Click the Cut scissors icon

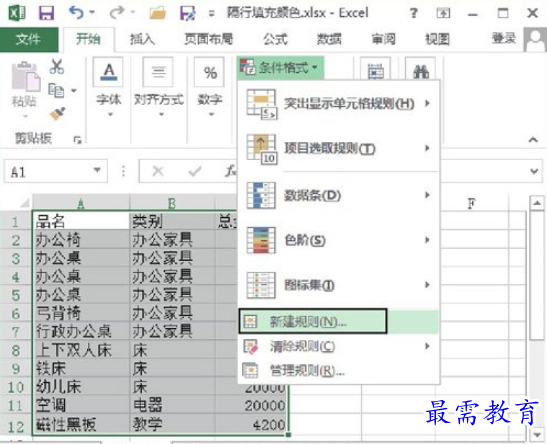pyautogui.click(x=57, y=66)
